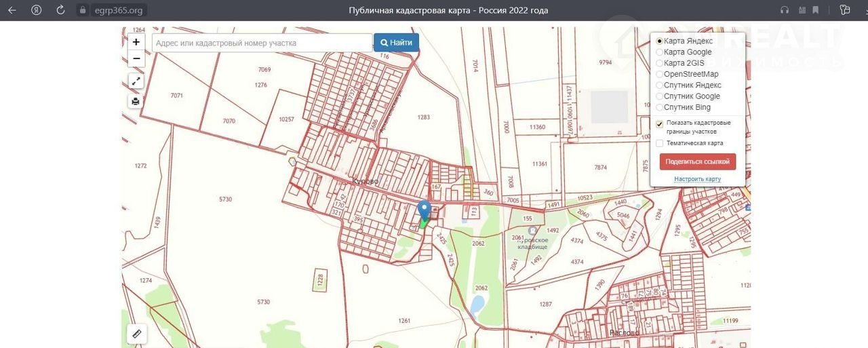Enable the Тематическая карта checkbox
The width and height of the screenshot is (868, 348).
(x=660, y=143)
